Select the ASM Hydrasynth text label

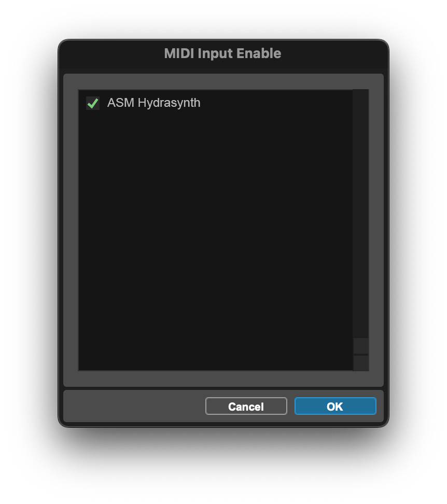tap(153, 103)
